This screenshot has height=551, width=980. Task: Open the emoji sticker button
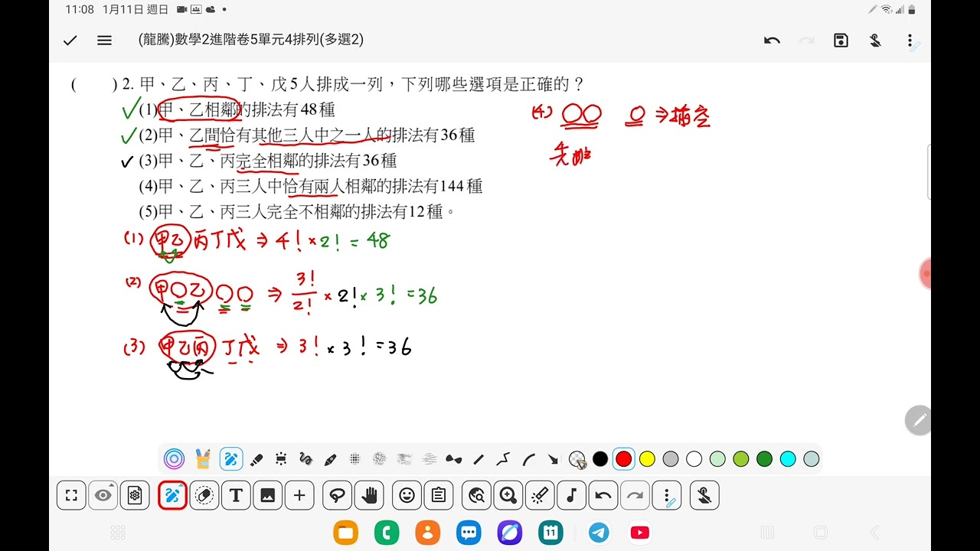[x=407, y=496]
